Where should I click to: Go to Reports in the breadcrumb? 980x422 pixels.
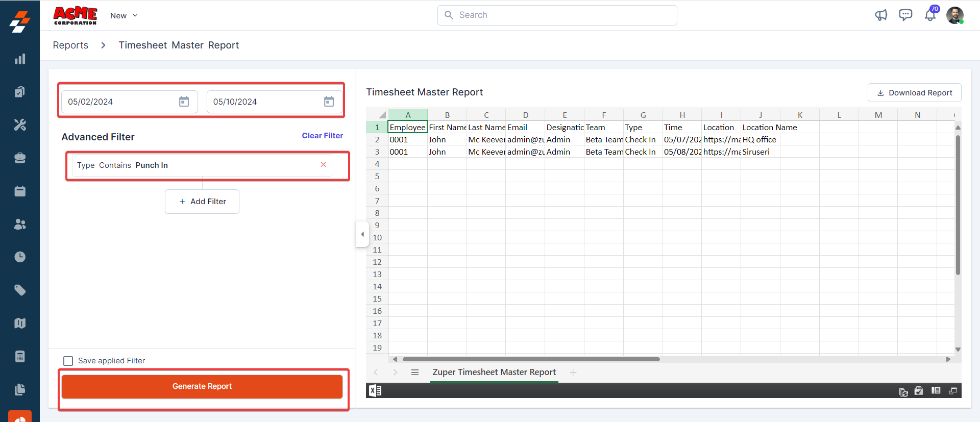[70, 45]
